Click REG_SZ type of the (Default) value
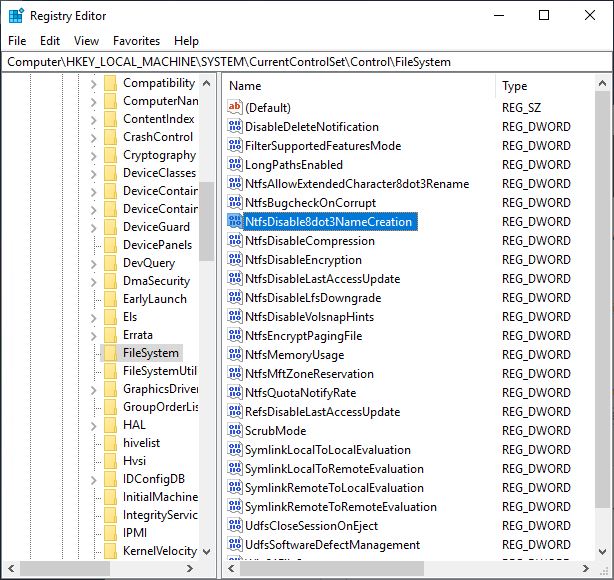The height and width of the screenshot is (580, 614). point(521,107)
